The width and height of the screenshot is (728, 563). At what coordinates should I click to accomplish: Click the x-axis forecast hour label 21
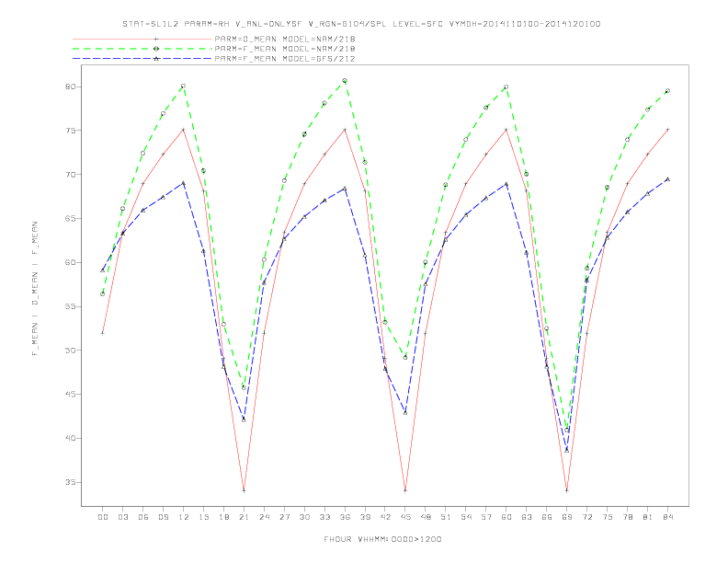pos(244,517)
